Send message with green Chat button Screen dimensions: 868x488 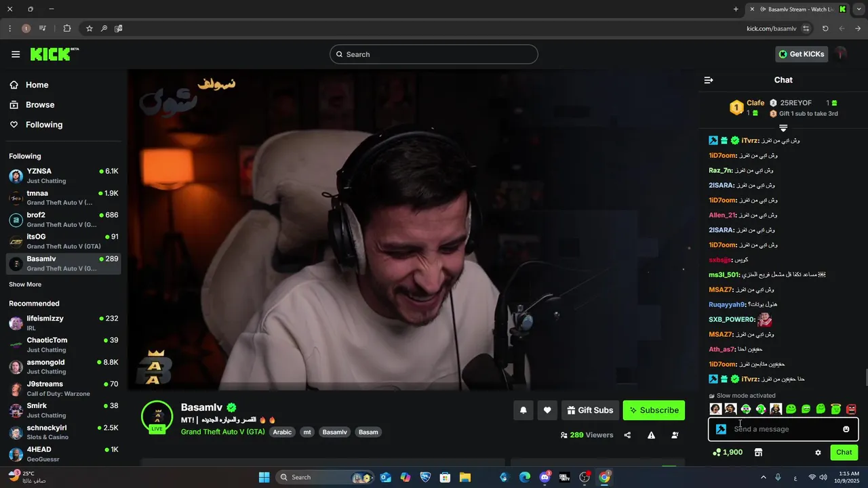pos(844,452)
